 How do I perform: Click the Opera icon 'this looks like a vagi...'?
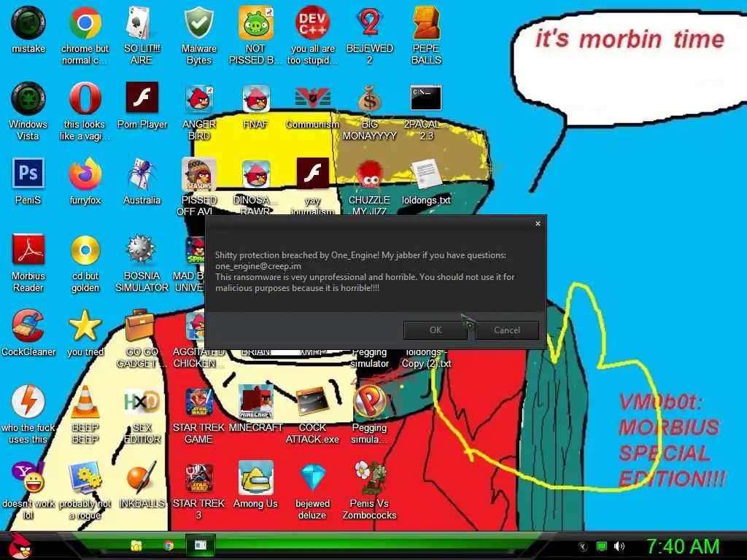coord(85,98)
